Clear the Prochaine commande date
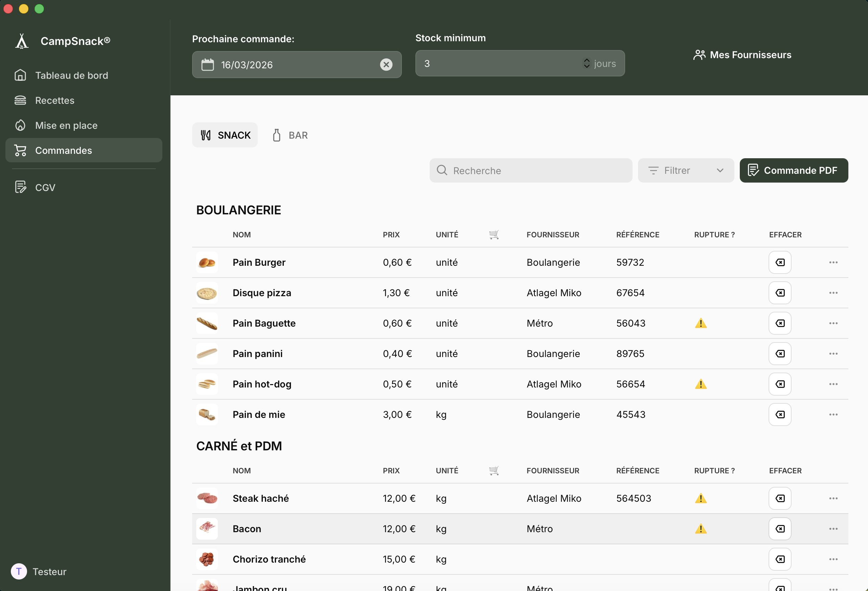The height and width of the screenshot is (591, 868). (x=386, y=65)
